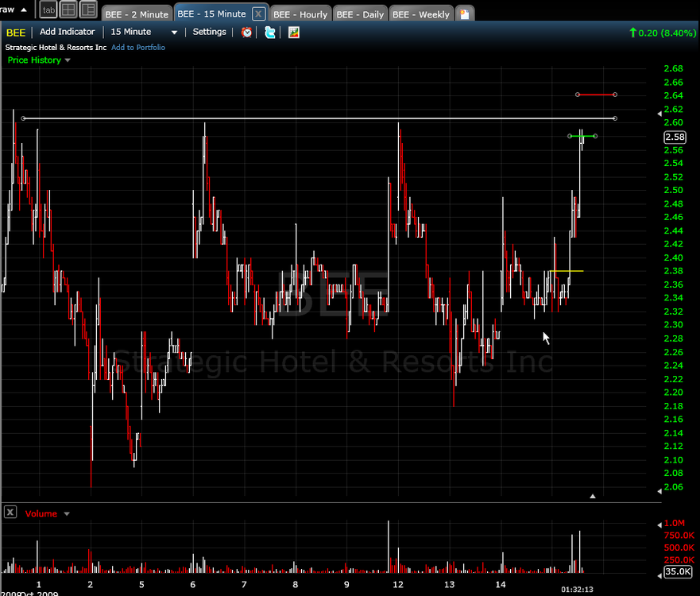This screenshot has height=596, width=700.
Task: Follow the Add to Portfolio link
Action: click(x=138, y=48)
